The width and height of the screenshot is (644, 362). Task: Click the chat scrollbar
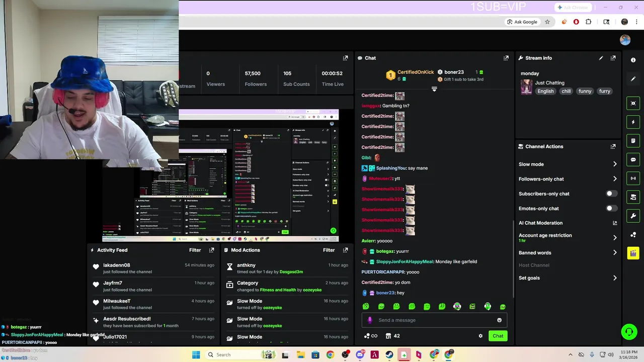513,258
